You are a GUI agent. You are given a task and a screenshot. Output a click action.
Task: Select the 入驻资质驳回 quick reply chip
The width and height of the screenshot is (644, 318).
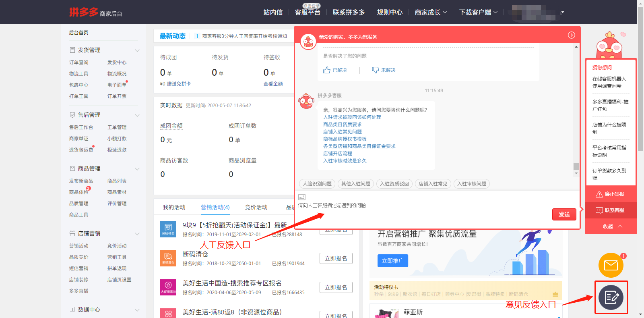pyautogui.click(x=394, y=184)
